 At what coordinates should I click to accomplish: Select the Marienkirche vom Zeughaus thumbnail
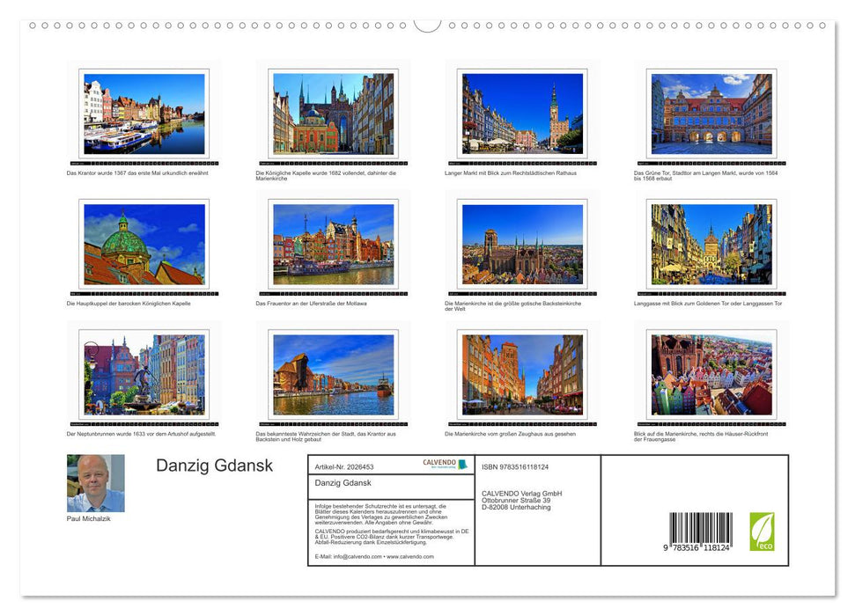point(521,374)
